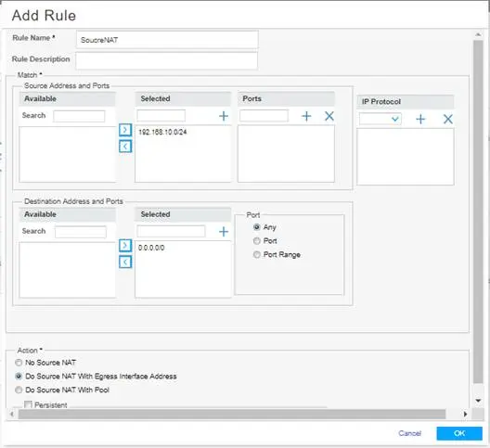The width and height of the screenshot is (490, 448).
Task: Add source address with plus icon
Action: [224, 116]
